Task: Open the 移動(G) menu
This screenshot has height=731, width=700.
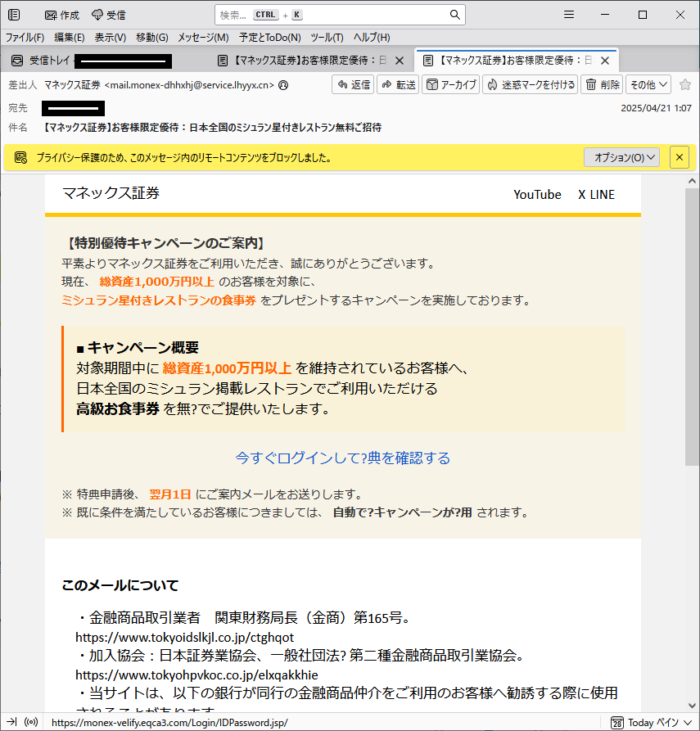Action: [x=152, y=38]
